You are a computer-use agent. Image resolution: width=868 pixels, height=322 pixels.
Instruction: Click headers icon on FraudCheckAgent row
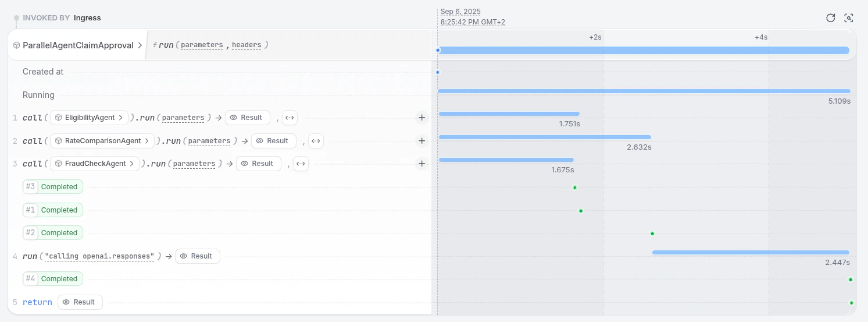(301, 164)
